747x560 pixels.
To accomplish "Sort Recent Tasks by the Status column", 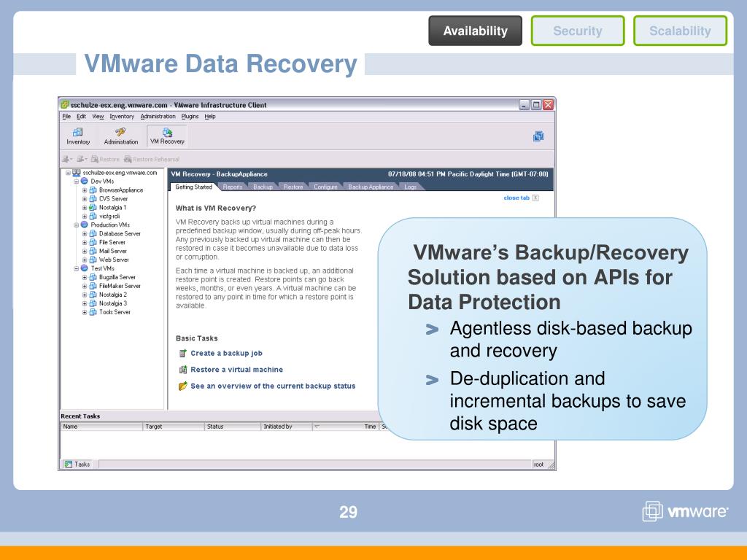I will coord(233,427).
